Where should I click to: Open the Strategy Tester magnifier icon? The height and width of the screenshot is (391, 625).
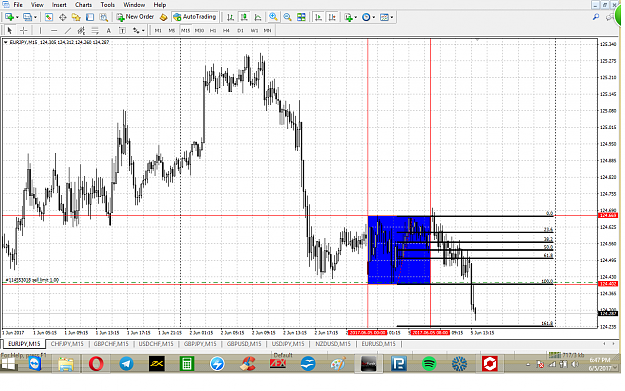coord(104,17)
